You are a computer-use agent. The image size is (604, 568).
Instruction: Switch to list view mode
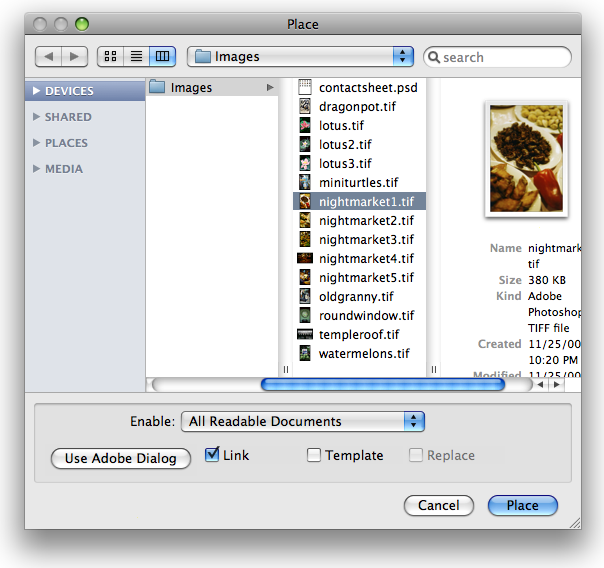point(137,57)
